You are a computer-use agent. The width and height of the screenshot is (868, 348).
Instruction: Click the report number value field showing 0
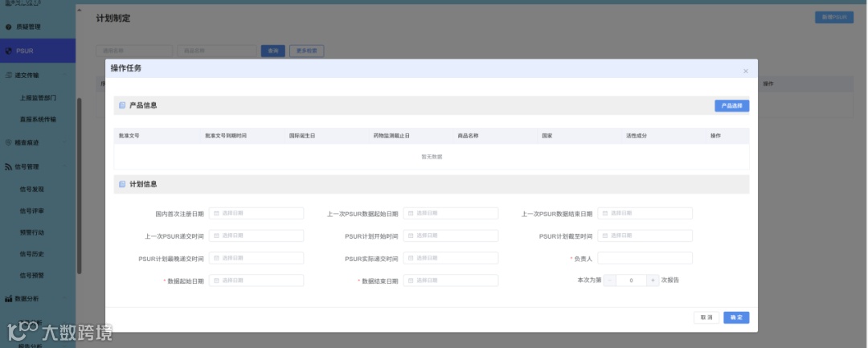[x=631, y=280]
